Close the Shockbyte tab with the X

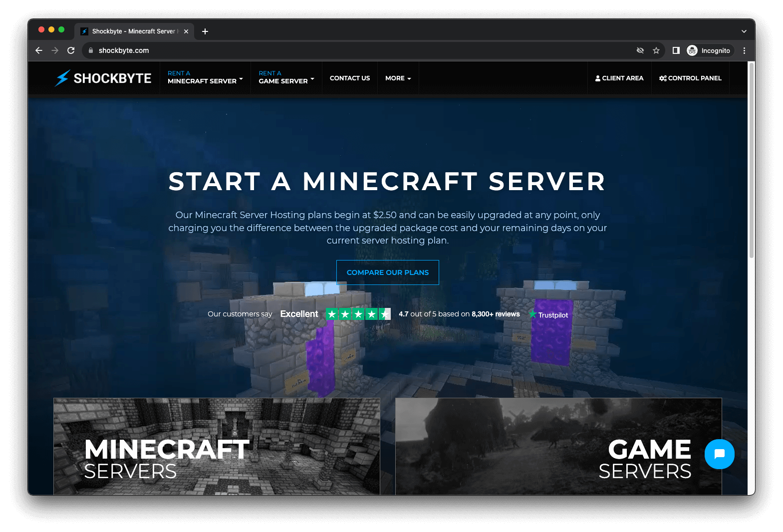point(186,31)
